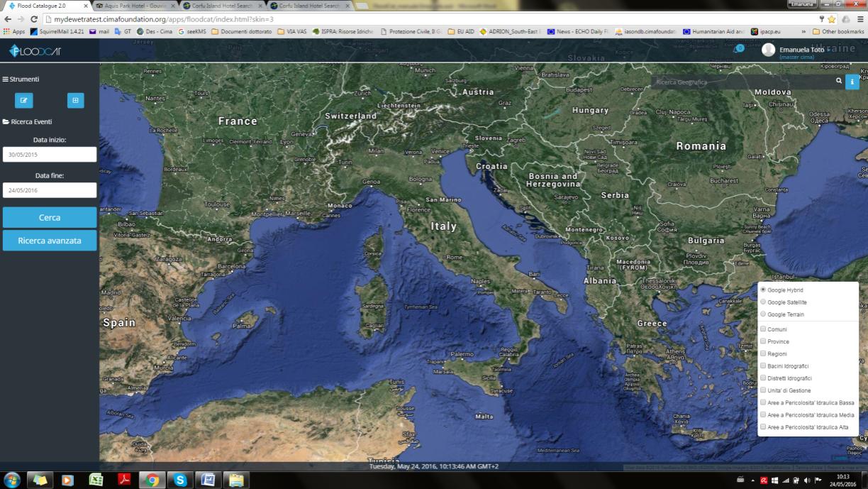Click the browser reload icon
Screen dimensions: 868x489
tap(33, 19)
